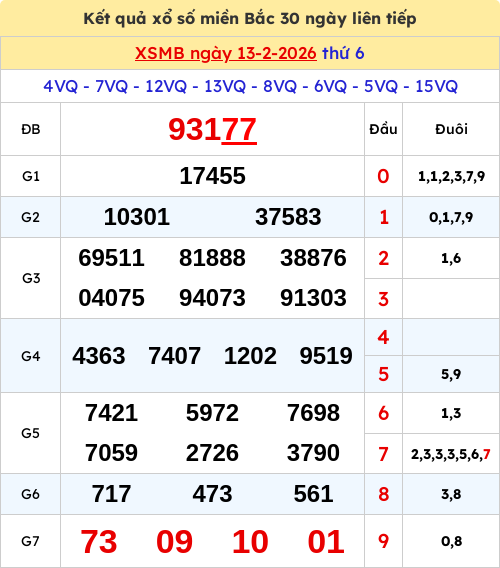Screen dimensions: 500x568
Task: Click the red head digit 5
Action: pos(383,374)
